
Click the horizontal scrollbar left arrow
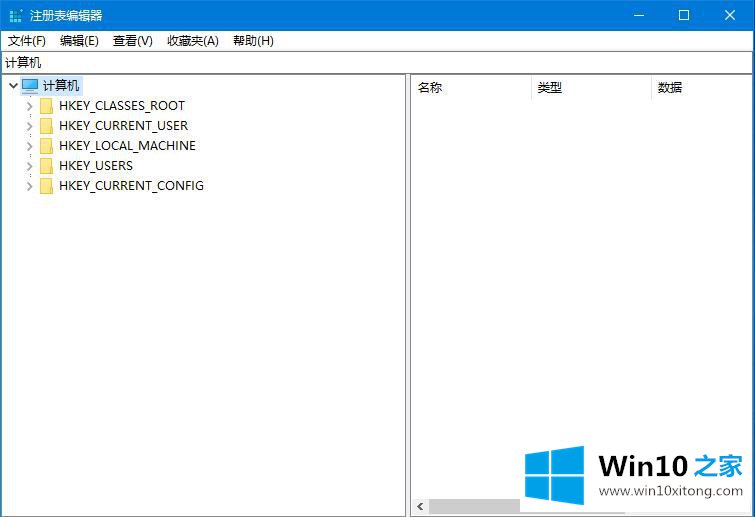[419, 507]
